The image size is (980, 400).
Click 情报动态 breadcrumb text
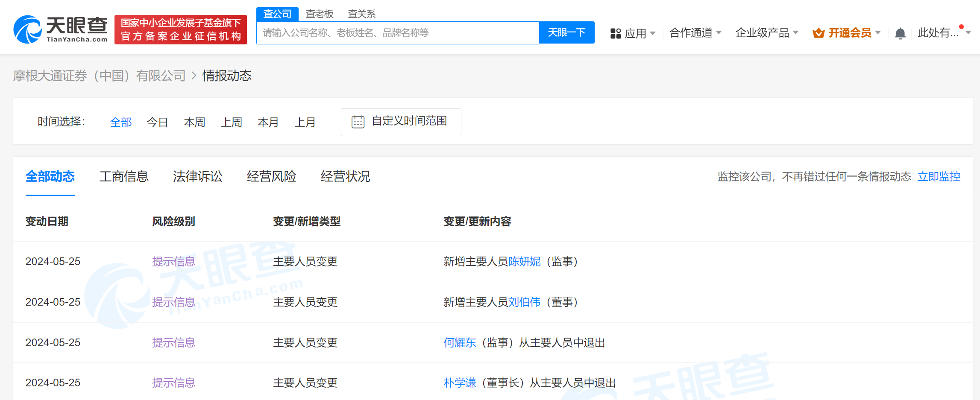[227, 76]
